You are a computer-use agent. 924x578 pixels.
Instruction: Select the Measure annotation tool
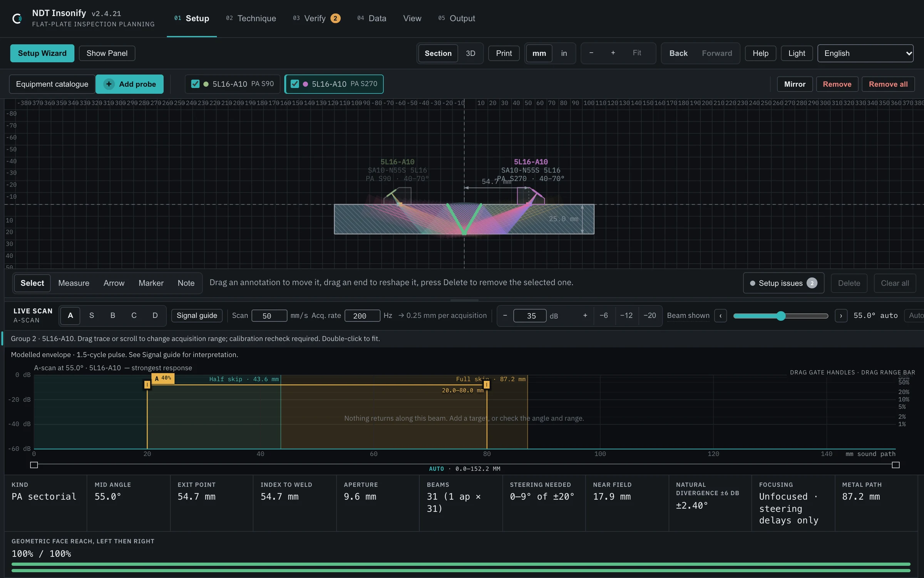[74, 283]
